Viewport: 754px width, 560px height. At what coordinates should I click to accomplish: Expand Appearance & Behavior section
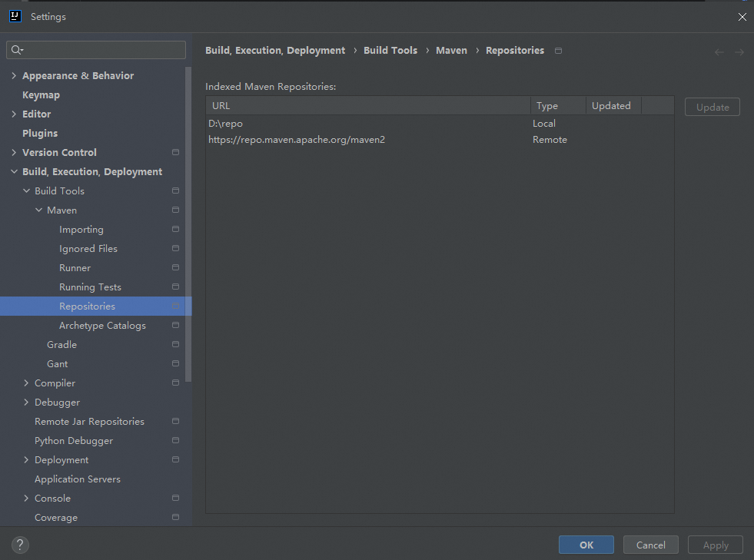[x=14, y=75]
